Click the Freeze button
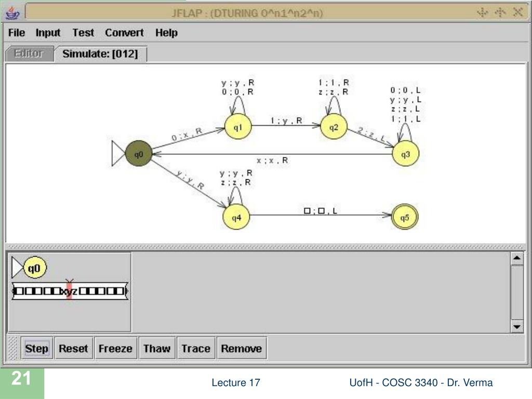This screenshot has width=532, height=399. (x=115, y=348)
